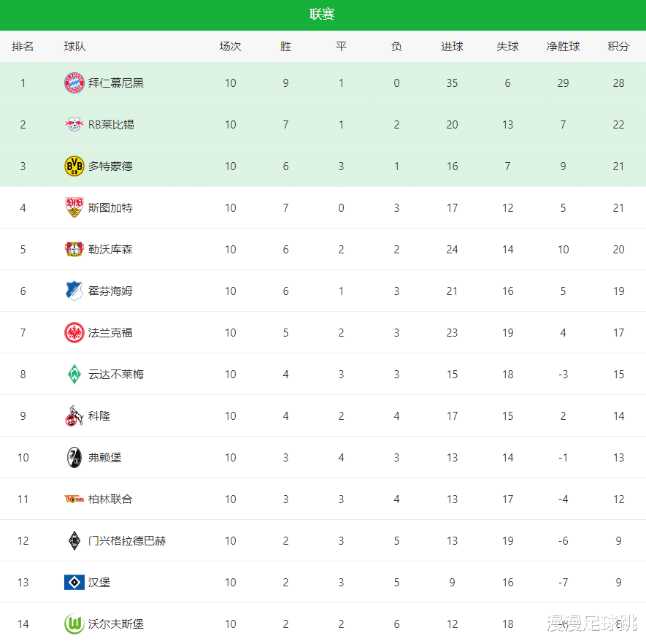Click the Bayern Munich club crest
646x644 pixels.
[x=74, y=83]
